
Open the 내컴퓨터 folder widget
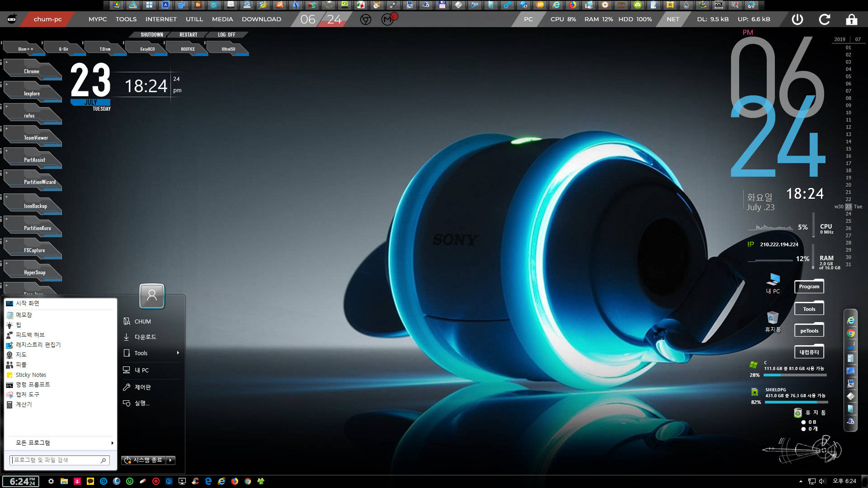(809, 352)
